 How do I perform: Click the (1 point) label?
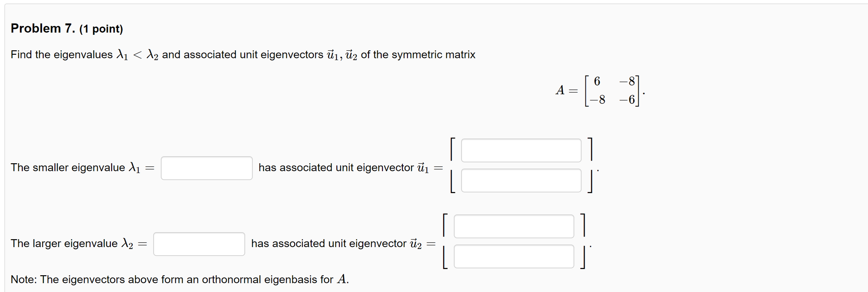pyautogui.click(x=101, y=29)
